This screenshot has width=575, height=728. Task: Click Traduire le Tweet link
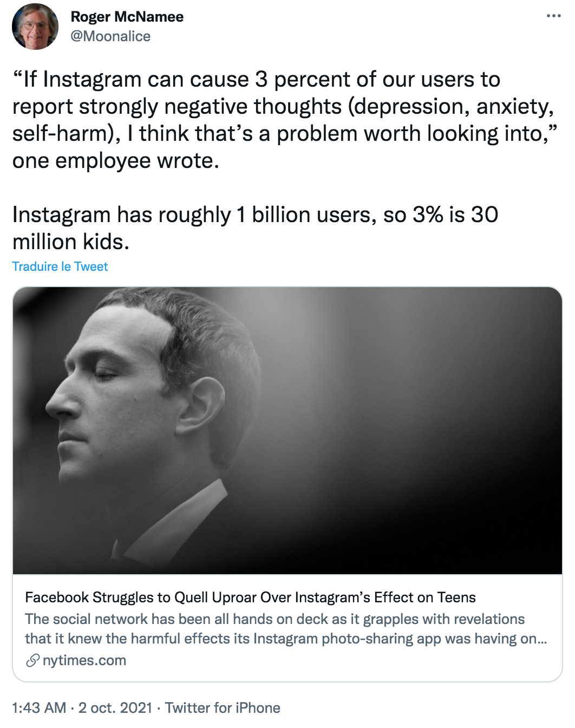pos(60,266)
